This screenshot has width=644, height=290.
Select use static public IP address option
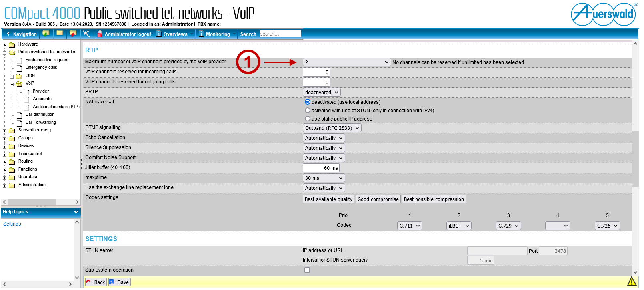(308, 119)
